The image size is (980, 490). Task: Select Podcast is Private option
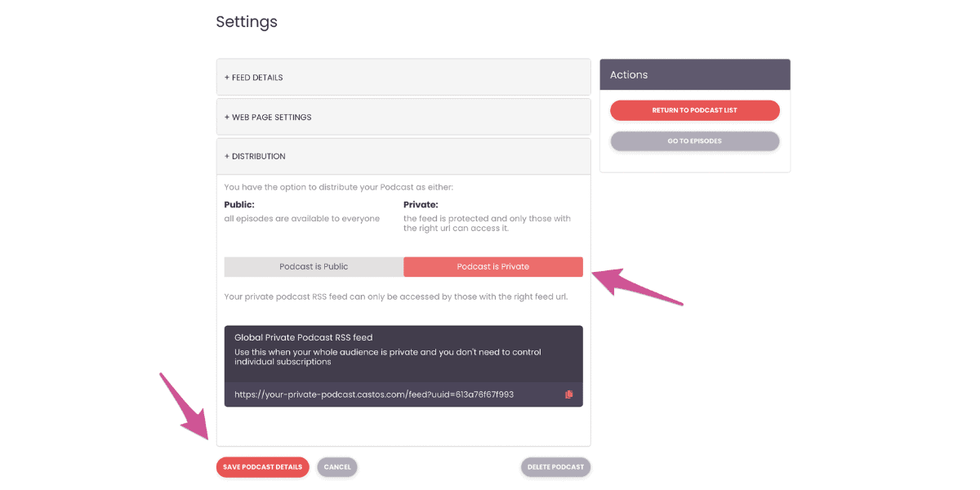click(493, 267)
